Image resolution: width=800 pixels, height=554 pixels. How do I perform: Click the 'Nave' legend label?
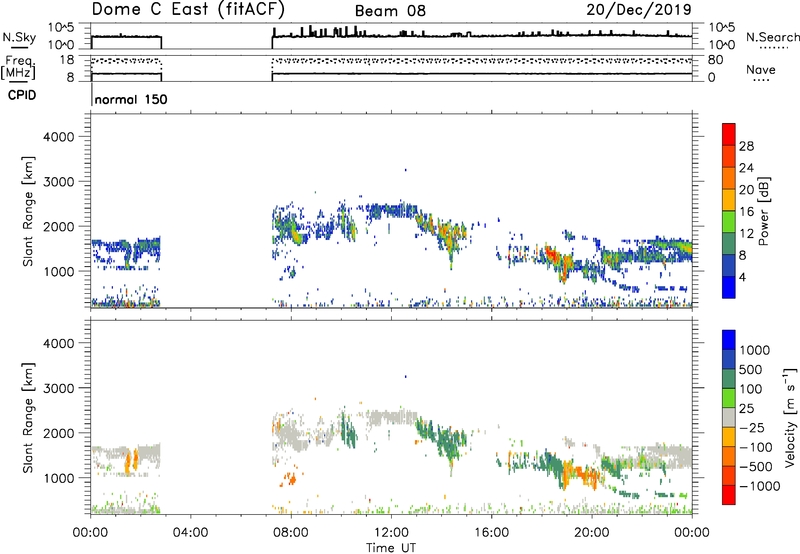point(761,69)
